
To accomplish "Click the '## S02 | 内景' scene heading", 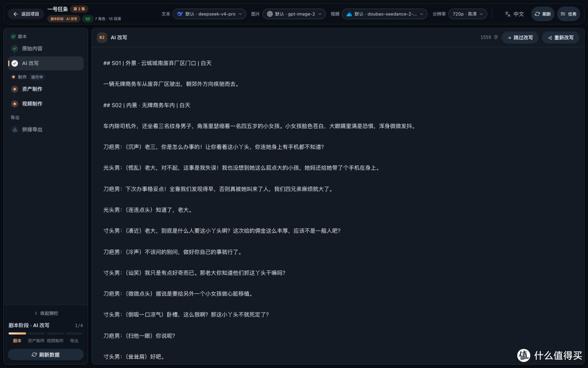I will pos(146,105).
